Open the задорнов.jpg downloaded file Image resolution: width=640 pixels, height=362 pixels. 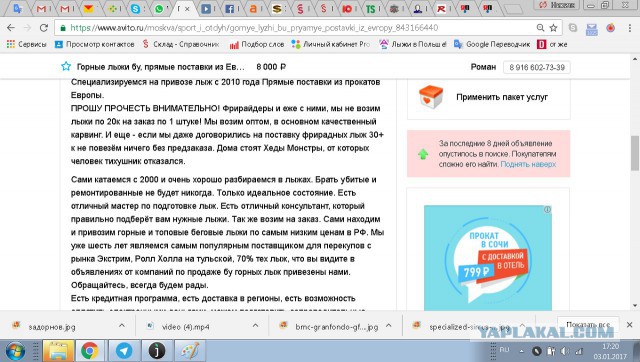52,327
